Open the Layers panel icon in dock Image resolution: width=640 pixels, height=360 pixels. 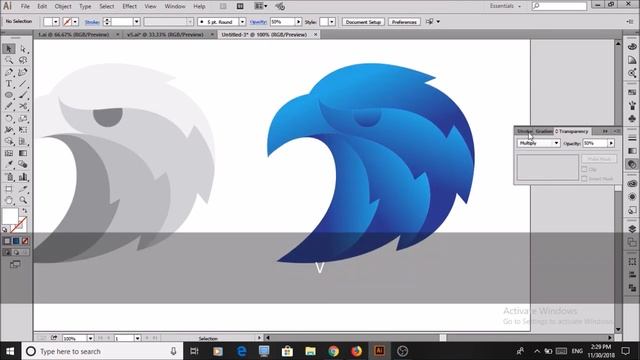(x=632, y=229)
